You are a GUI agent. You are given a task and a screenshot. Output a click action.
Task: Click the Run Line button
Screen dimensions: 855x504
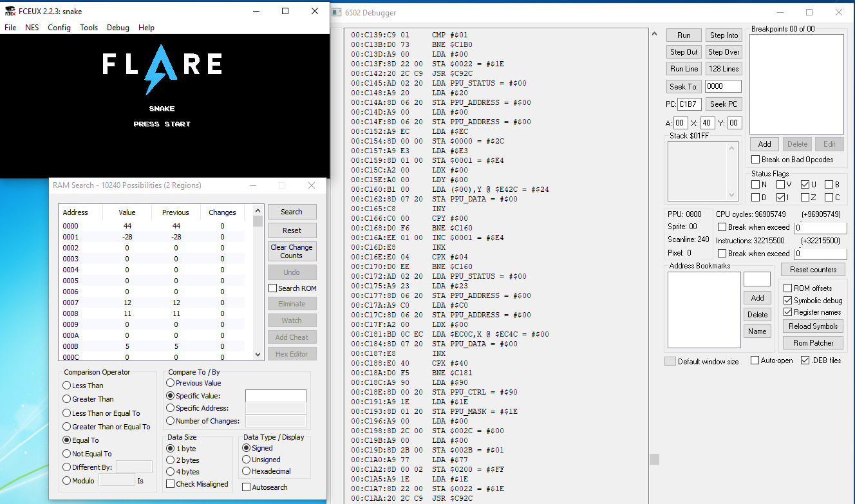click(x=684, y=69)
